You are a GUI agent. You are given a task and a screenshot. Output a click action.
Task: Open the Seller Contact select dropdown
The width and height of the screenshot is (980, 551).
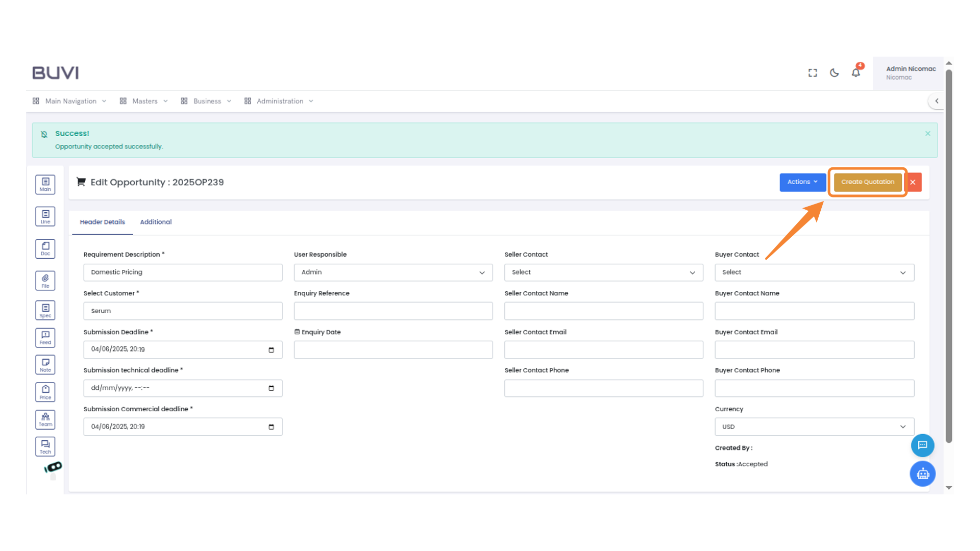tap(603, 272)
